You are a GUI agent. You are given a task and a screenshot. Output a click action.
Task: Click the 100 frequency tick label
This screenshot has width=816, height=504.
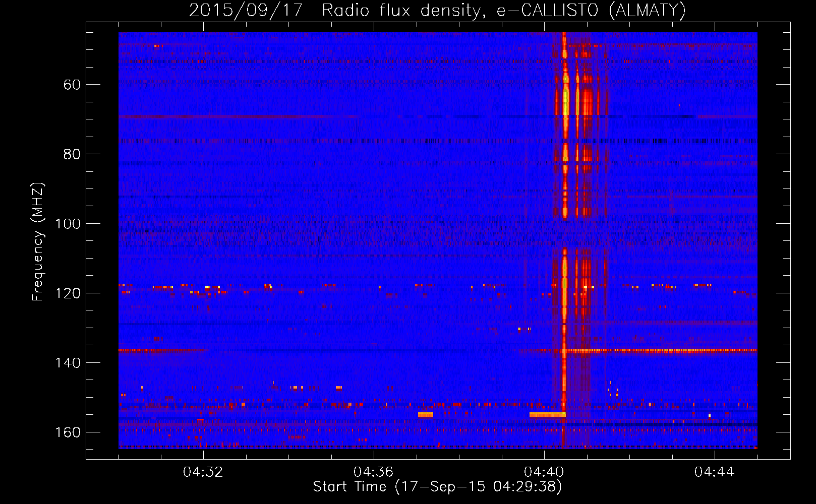[68, 224]
